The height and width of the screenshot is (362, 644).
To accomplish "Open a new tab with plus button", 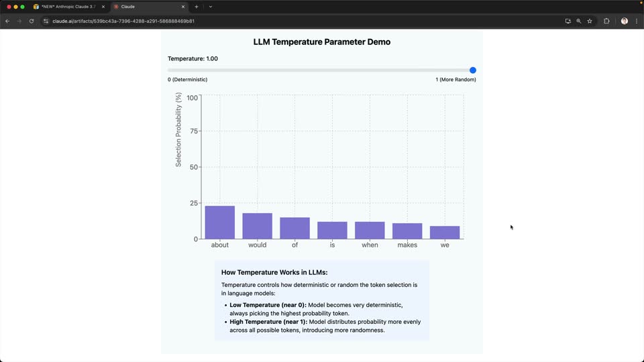I will [197, 7].
